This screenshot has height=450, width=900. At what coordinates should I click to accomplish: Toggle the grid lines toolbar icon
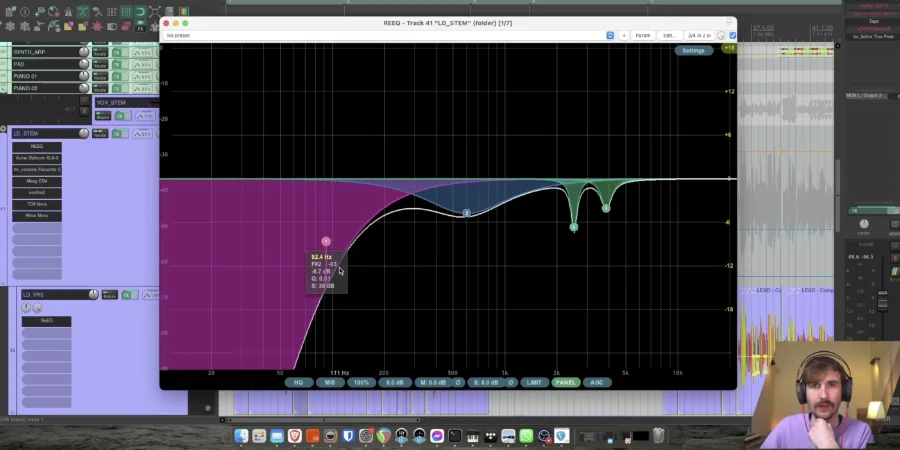[126, 11]
